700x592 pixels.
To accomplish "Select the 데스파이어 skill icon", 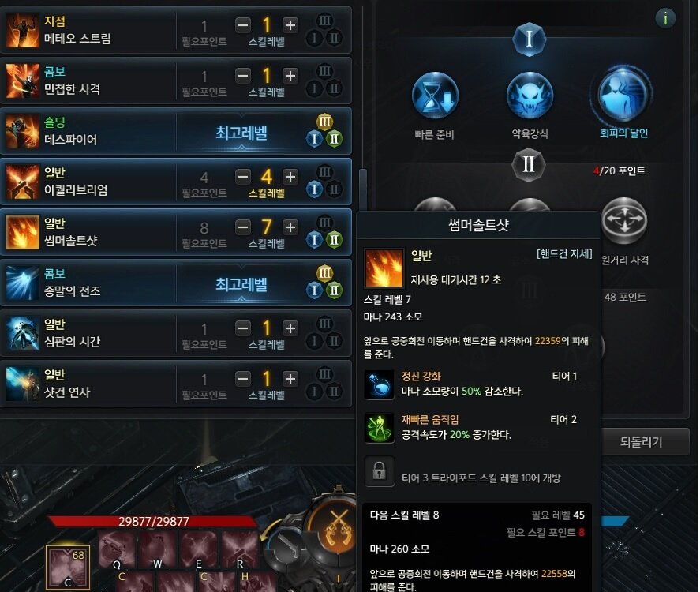I will pos(22,132).
